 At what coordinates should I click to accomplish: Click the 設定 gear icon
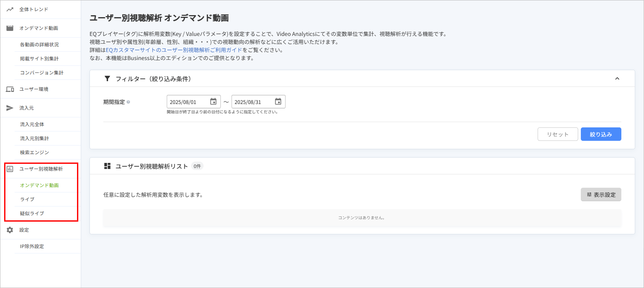pos(10,230)
